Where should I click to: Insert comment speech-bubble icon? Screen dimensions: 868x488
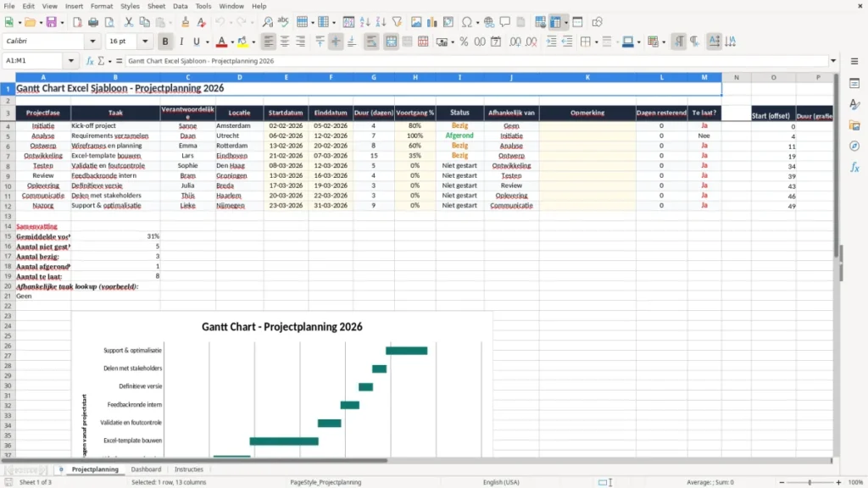[505, 22]
